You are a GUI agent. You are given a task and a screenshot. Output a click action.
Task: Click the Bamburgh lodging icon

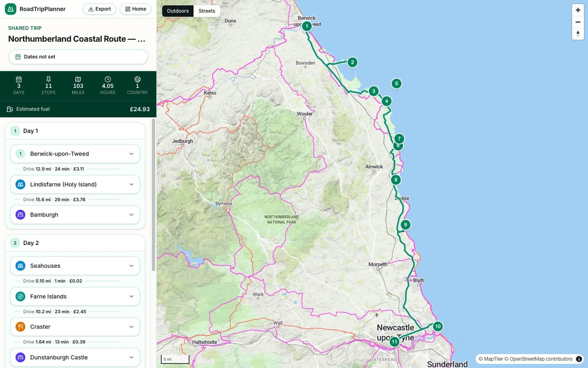[20, 215]
